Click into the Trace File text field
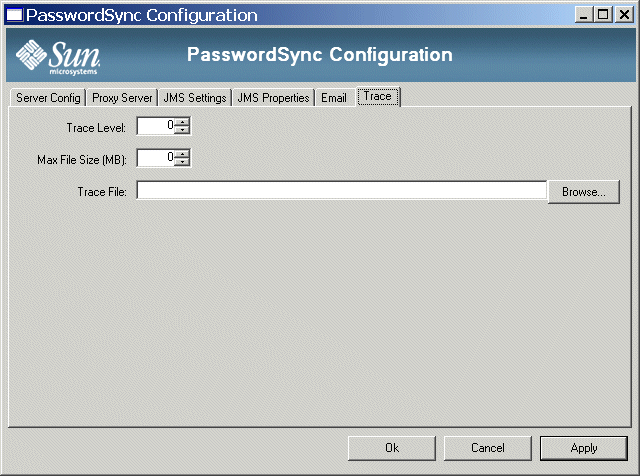 pos(342,190)
